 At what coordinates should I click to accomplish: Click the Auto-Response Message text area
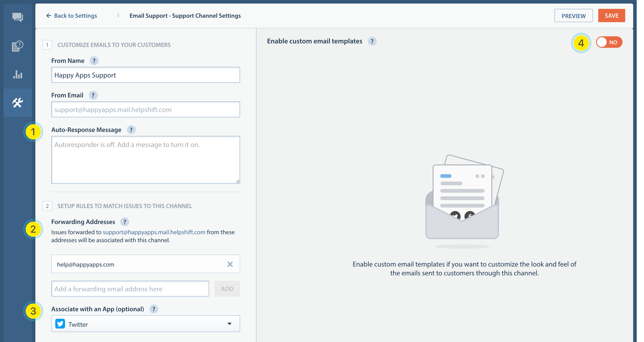145,160
